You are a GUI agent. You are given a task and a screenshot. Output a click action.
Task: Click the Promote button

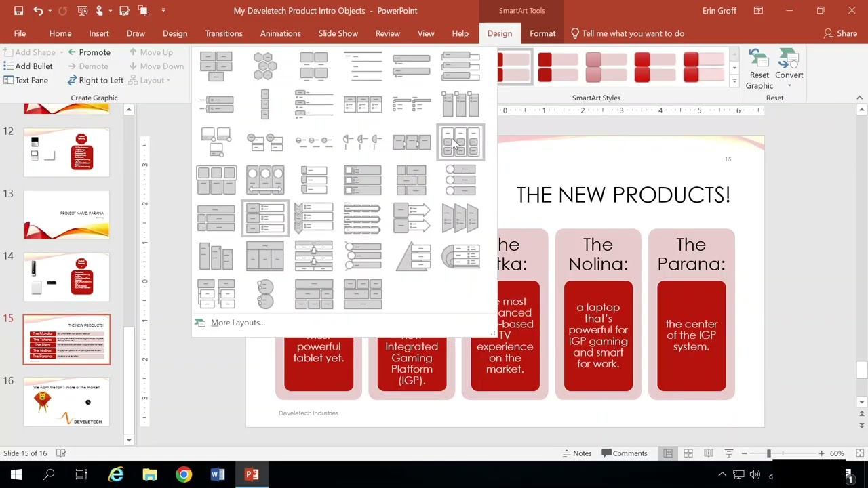click(89, 52)
